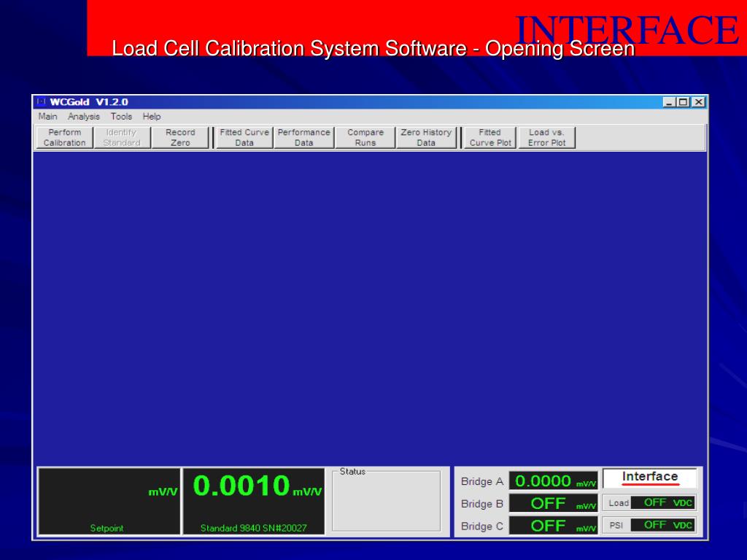
Task: Open Fitted Curve Data
Action: pos(244,138)
